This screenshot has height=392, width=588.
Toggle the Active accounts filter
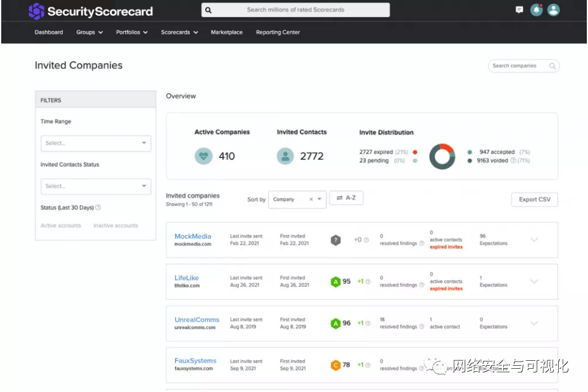tap(60, 225)
